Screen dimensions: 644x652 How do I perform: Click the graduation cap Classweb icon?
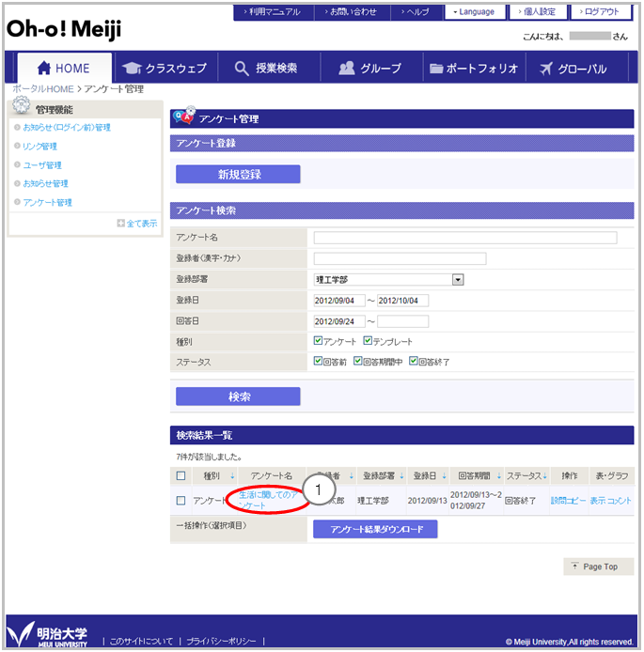pyautogui.click(x=132, y=69)
